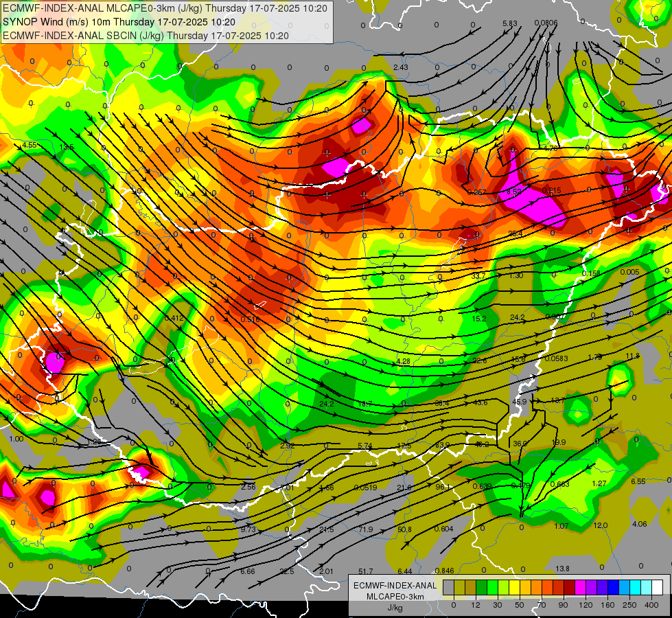Click the map value '0.604'
The image size is (672, 618).
(443, 529)
